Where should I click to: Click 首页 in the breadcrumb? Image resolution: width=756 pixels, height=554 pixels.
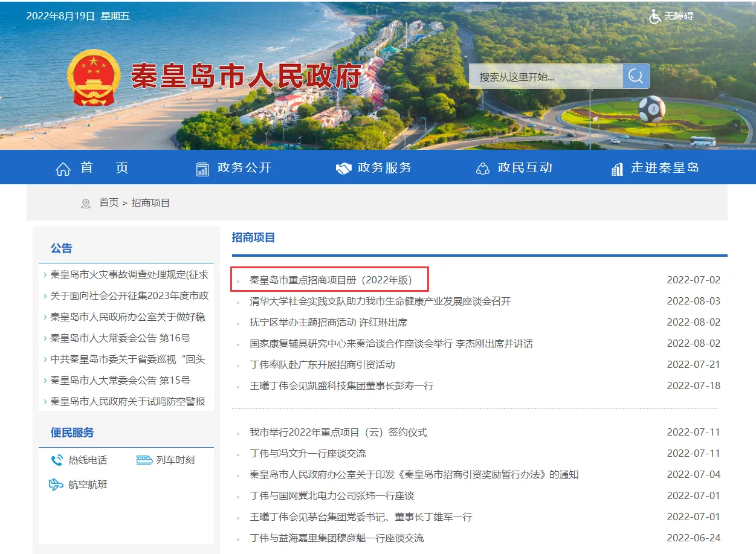click(109, 203)
